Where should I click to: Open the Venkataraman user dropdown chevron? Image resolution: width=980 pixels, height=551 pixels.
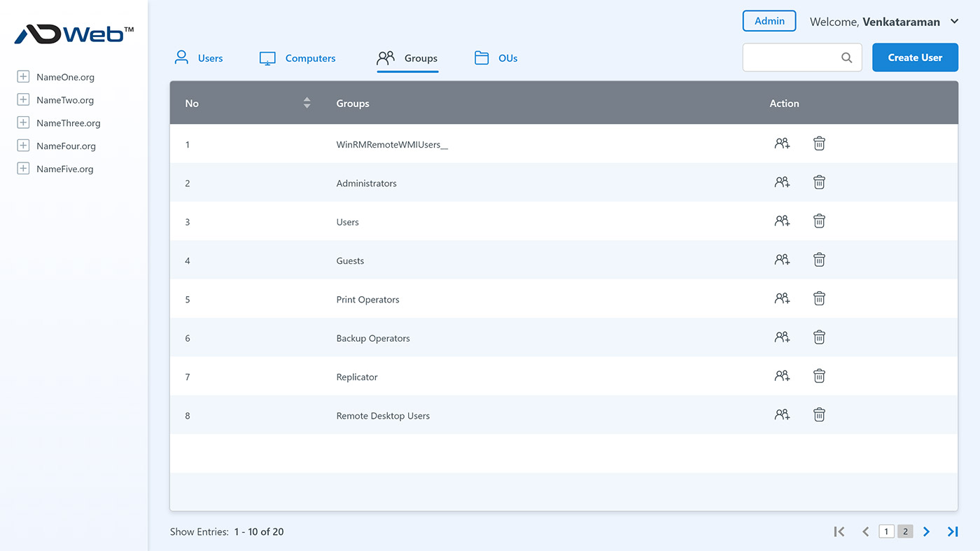[x=954, y=22]
